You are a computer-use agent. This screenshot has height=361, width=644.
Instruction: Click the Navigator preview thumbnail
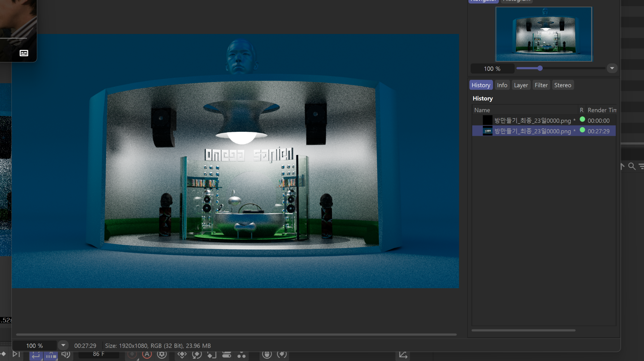544,34
